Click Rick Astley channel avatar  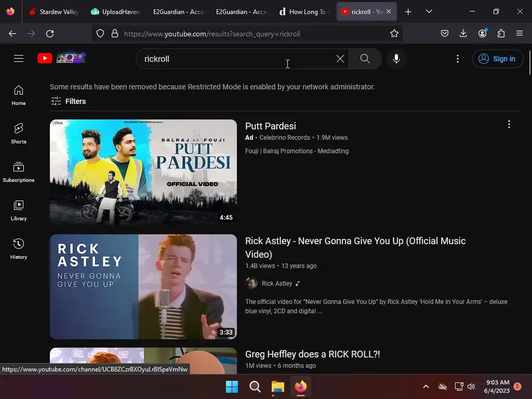251,283
